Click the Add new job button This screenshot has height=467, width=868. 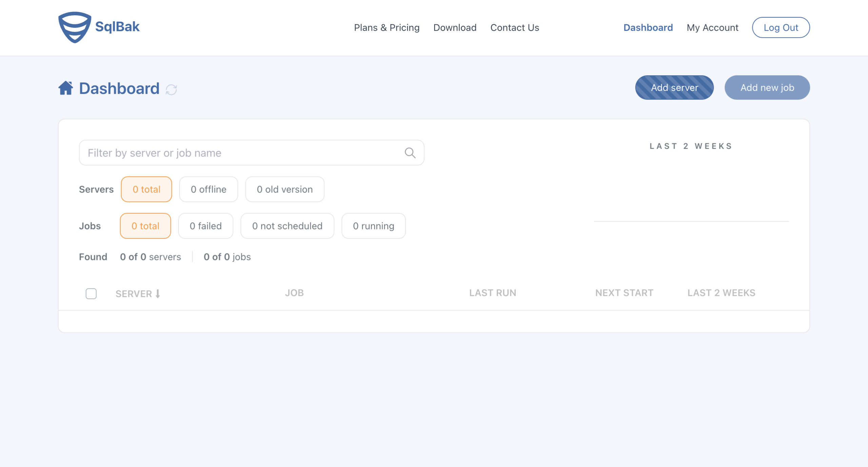[x=768, y=88]
